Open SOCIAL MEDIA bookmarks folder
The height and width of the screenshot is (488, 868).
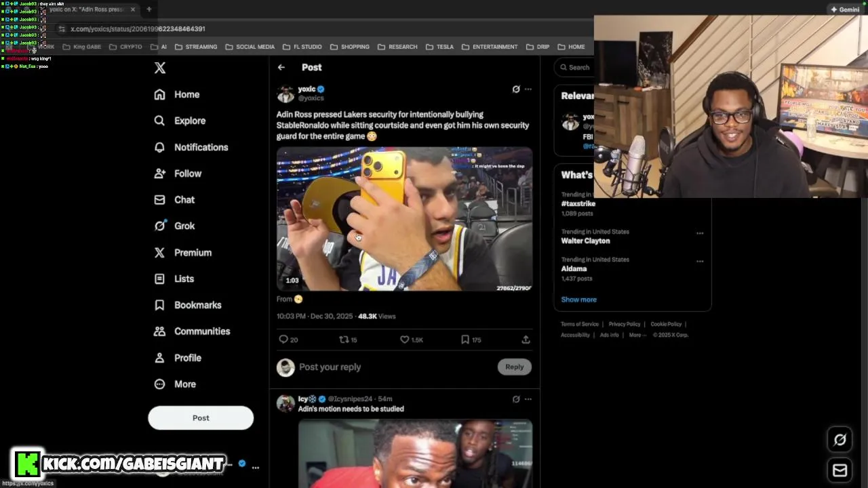click(250, 47)
